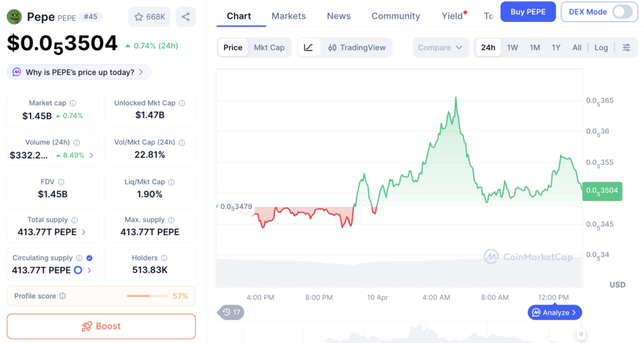Show Circulating supply info icon

pyautogui.click(x=79, y=258)
